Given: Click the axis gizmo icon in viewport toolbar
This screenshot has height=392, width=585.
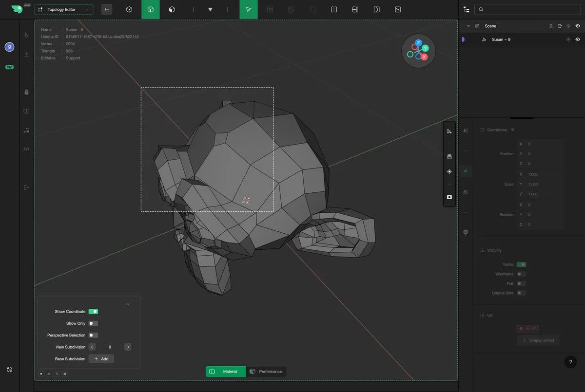Looking at the screenshot, I should click(449, 131).
